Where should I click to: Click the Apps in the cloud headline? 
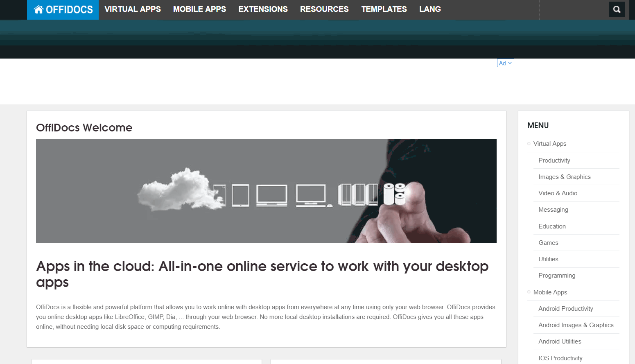[x=262, y=274]
